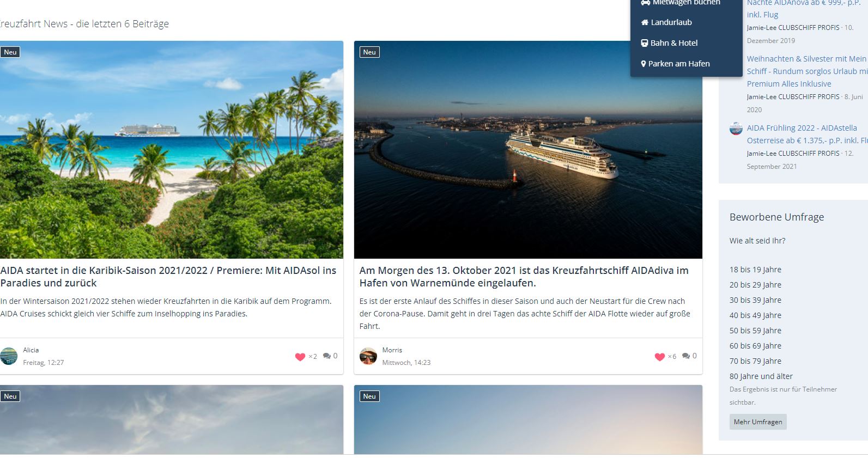Click the comments bubble icon on Morris's post

point(686,356)
